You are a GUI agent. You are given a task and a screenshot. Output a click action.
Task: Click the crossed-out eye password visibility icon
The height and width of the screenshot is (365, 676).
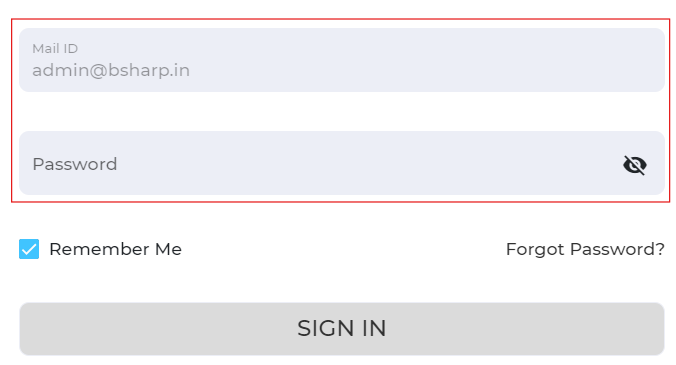(x=635, y=165)
